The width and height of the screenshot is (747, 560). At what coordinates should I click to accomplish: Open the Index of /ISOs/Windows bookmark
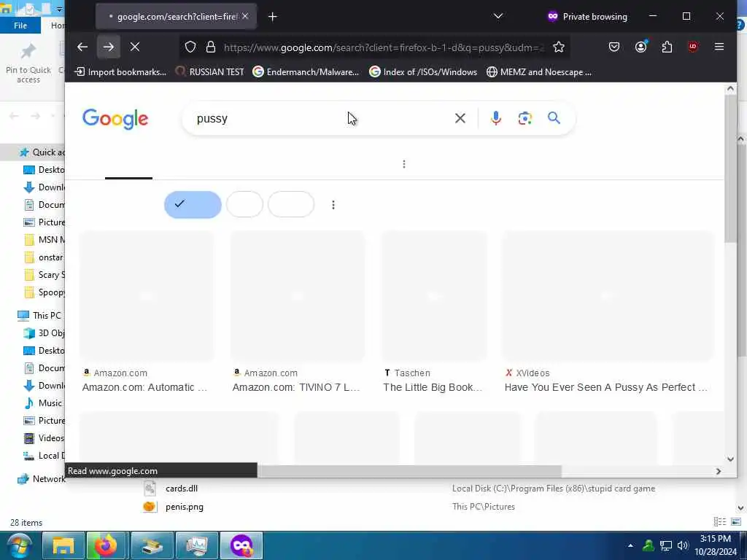(423, 72)
